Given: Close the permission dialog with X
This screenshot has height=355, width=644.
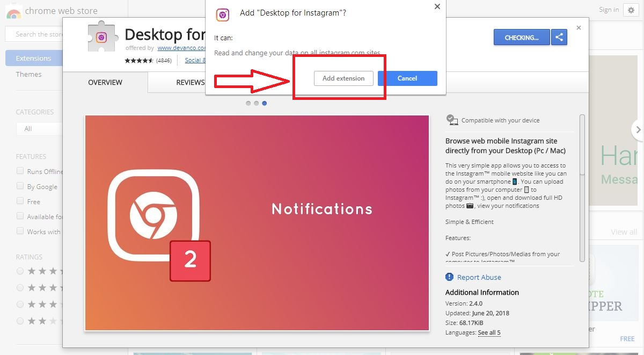Looking at the screenshot, I should 437,6.
